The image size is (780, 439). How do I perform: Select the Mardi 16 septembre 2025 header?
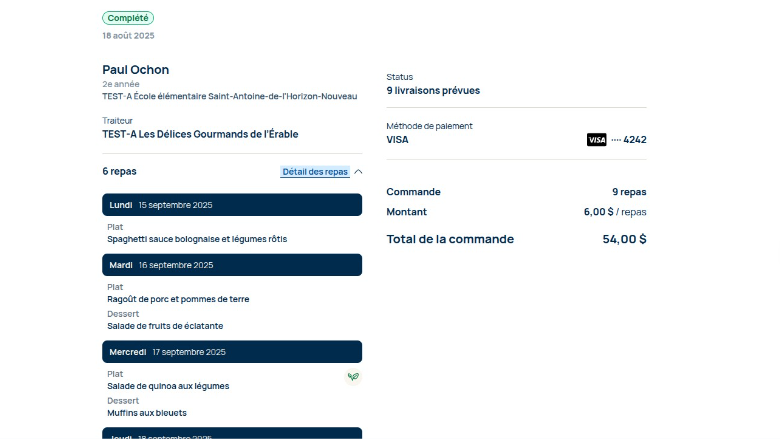pos(232,265)
